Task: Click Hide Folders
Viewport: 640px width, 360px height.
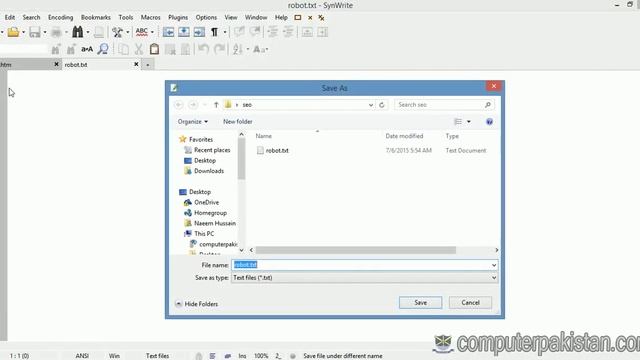Action: [197, 304]
